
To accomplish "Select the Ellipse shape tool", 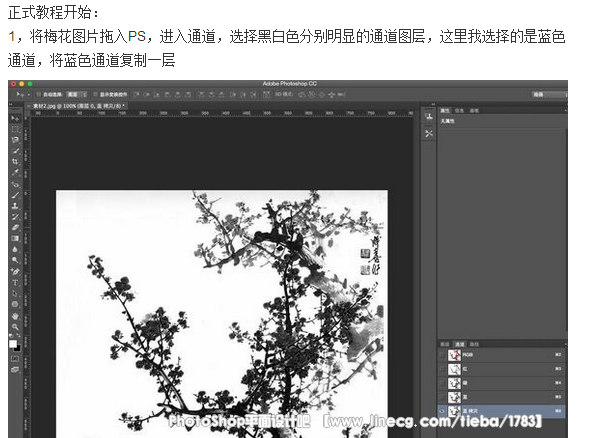I will [x=15, y=304].
